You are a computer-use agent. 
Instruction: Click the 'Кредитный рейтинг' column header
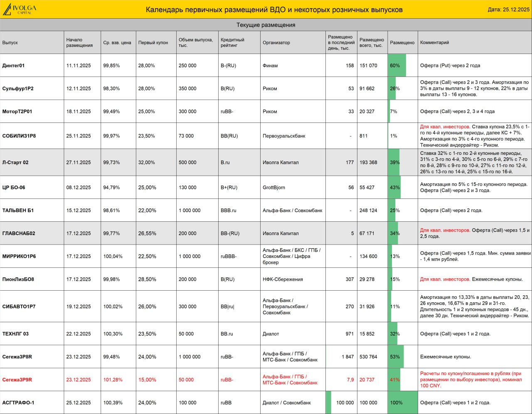[232, 42]
